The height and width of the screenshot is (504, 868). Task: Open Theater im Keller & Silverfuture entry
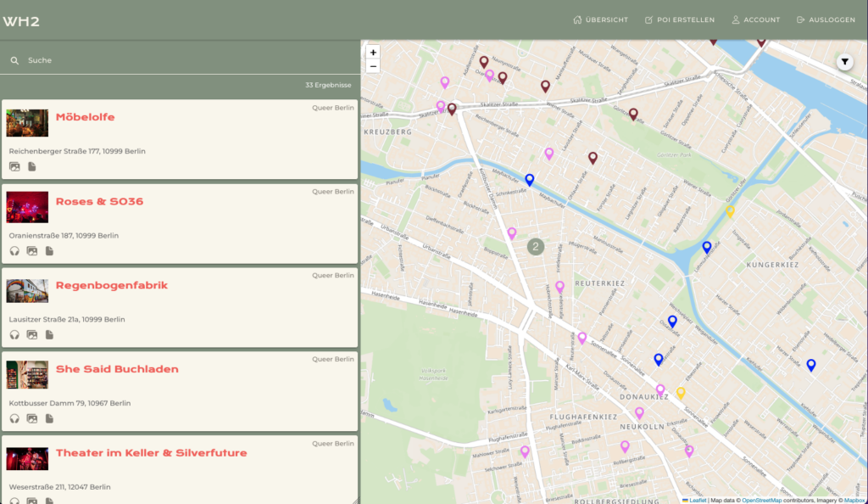pos(151,453)
